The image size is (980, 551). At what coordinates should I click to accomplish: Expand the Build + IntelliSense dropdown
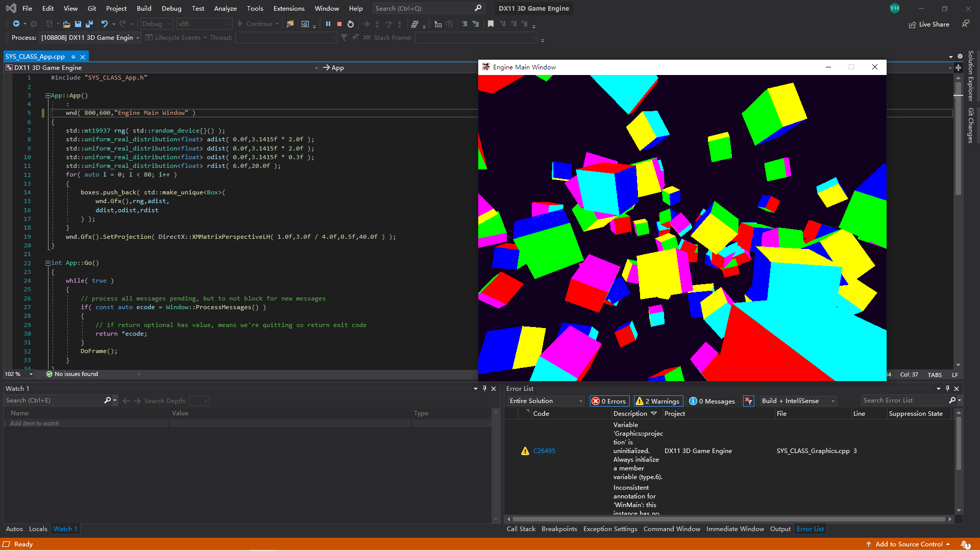[798, 401]
